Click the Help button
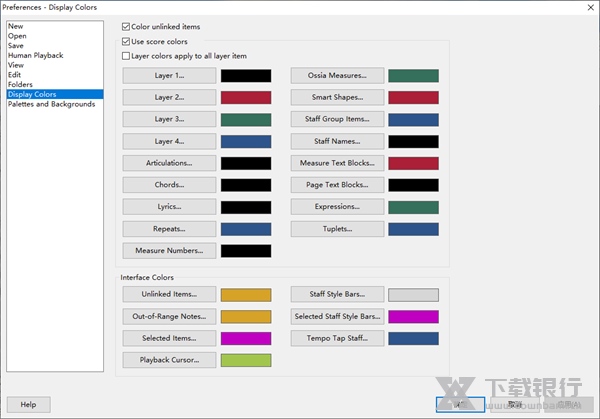Screen dimensions: 600x419 click(28, 404)
